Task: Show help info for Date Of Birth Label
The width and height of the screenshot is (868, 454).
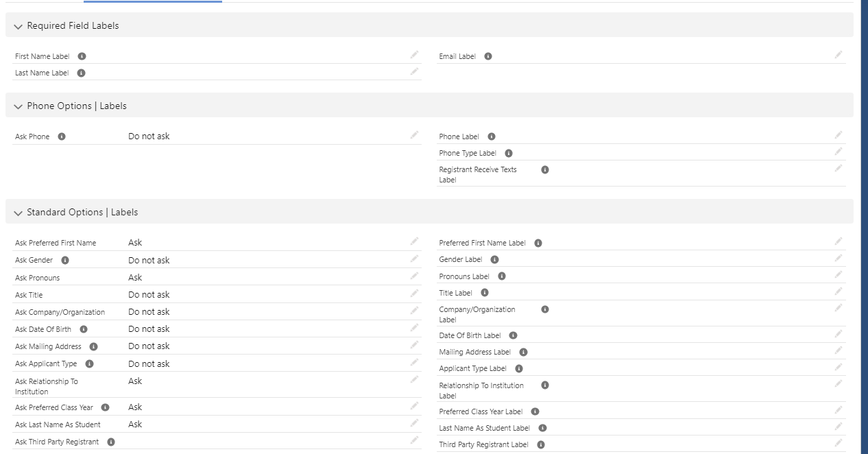Action: point(514,335)
